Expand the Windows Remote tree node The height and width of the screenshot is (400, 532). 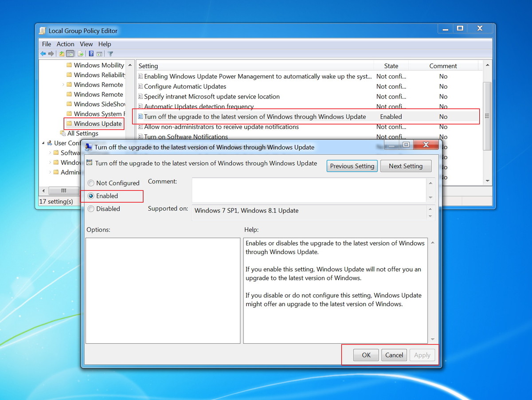(x=64, y=84)
